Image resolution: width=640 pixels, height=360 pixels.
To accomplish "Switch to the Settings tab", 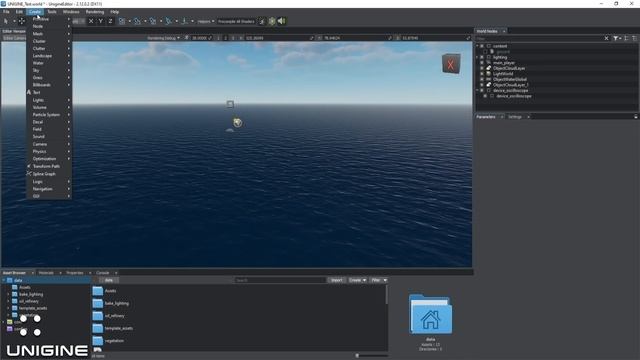I will (x=515, y=117).
